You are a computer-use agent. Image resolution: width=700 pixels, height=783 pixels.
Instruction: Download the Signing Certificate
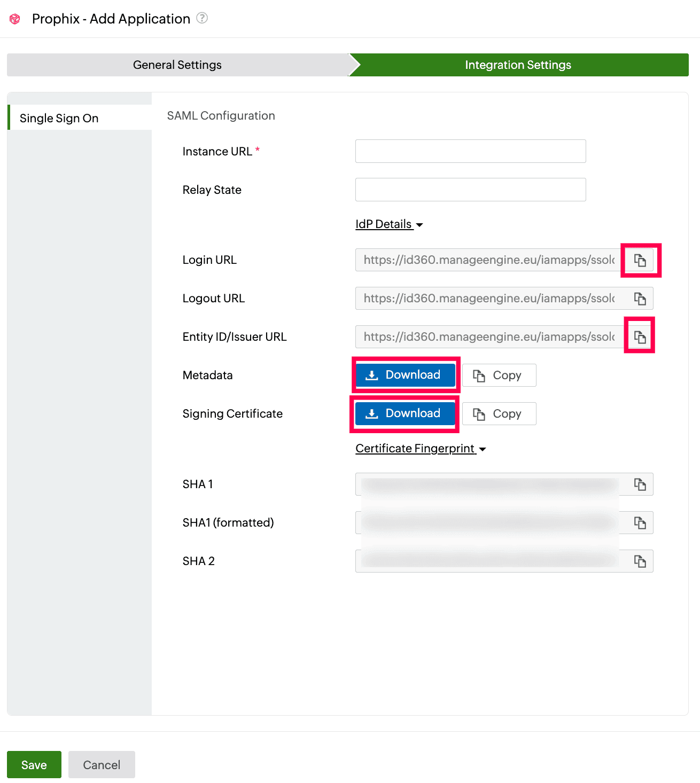click(405, 413)
